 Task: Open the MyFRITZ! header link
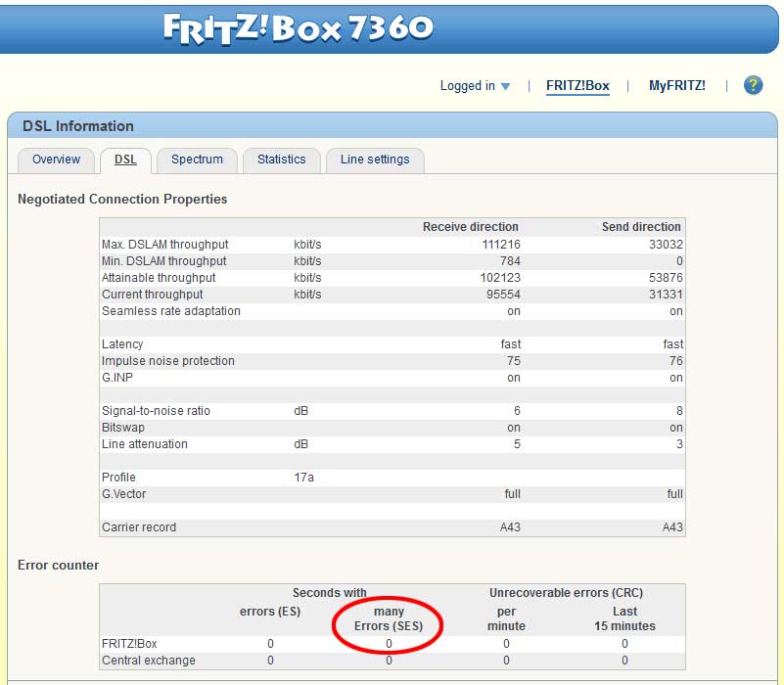(677, 85)
